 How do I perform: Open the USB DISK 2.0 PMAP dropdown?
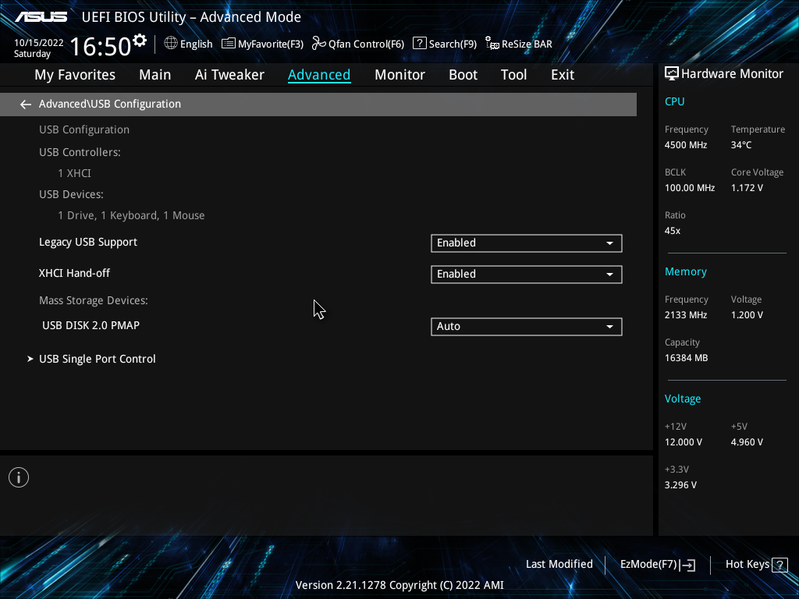526,326
